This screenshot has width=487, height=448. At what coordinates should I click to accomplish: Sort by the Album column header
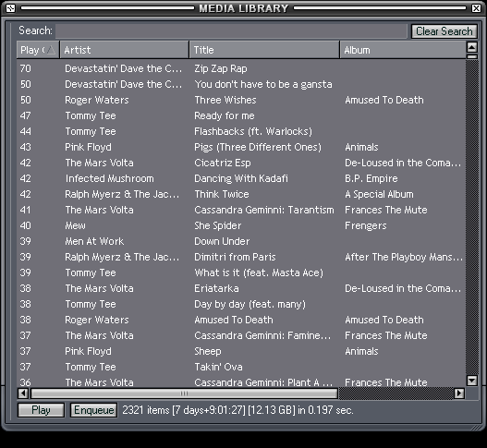tap(403, 50)
